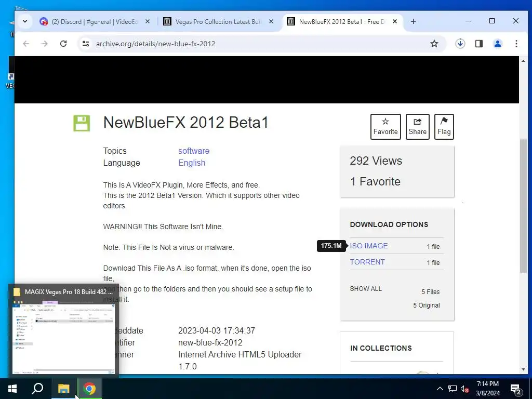Image resolution: width=532 pixels, height=399 pixels.
Task: Download the TORRENT file
Action: point(367,262)
